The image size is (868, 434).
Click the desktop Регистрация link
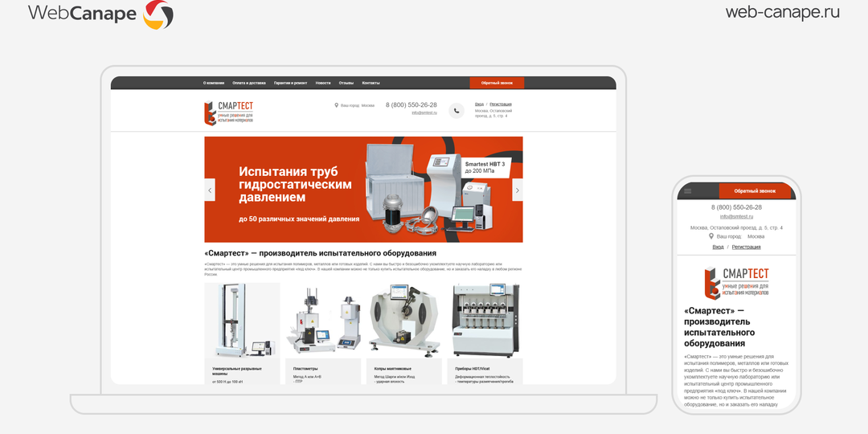(501, 104)
